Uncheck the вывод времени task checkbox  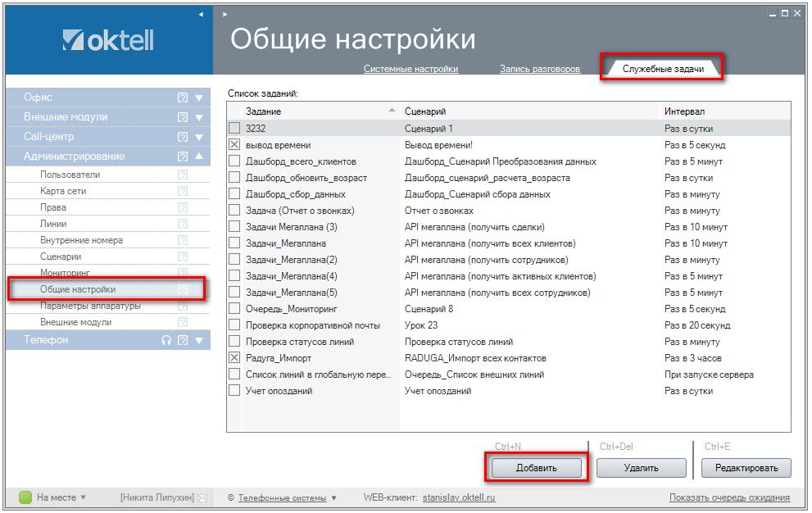(234, 145)
